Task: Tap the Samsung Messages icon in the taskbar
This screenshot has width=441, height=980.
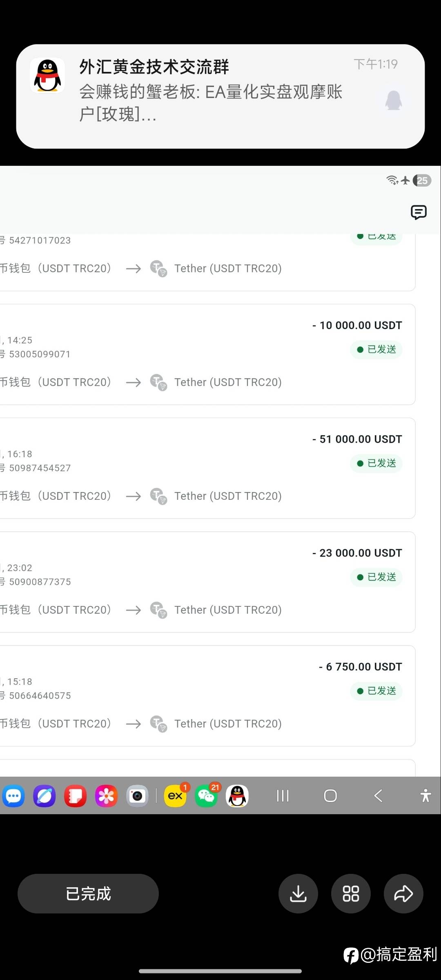Action: tap(13, 796)
